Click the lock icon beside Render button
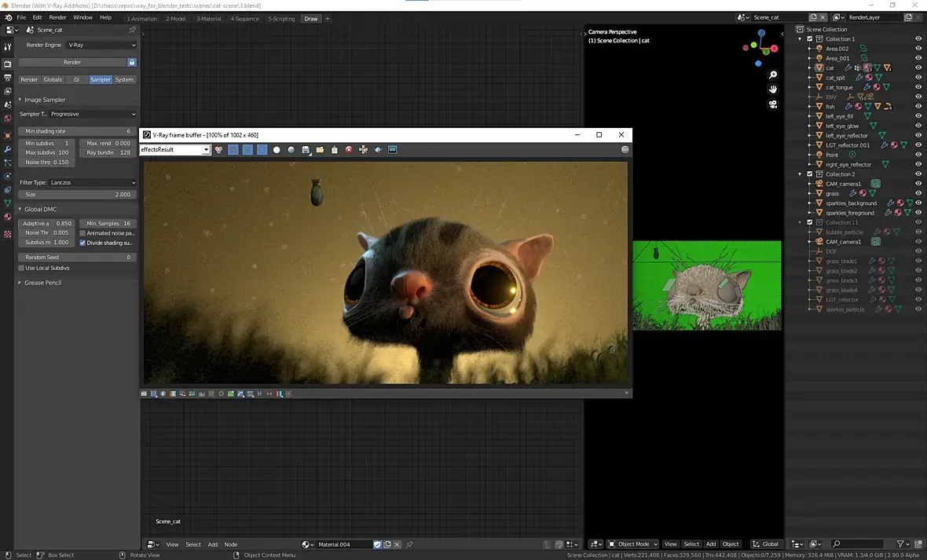Screen dimensions: 927x560 point(132,62)
